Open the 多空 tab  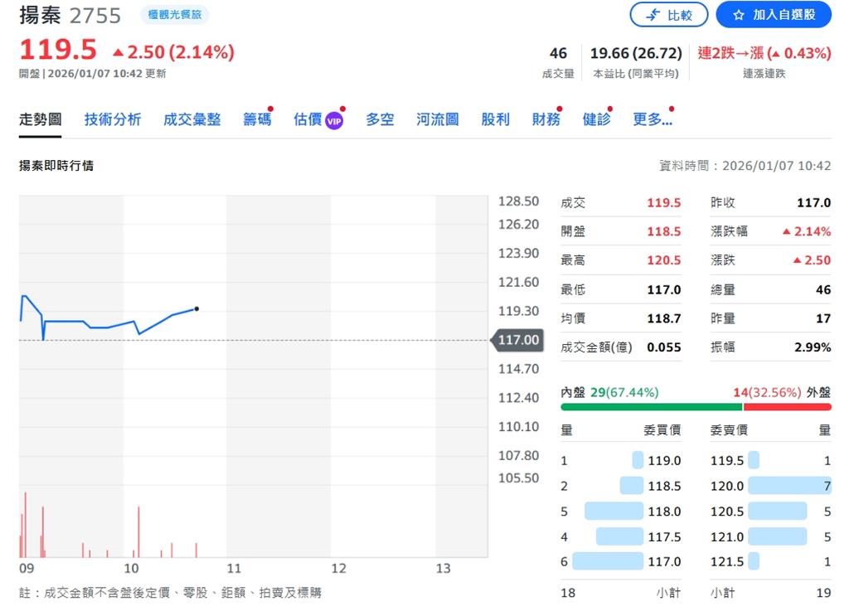pyautogui.click(x=380, y=119)
